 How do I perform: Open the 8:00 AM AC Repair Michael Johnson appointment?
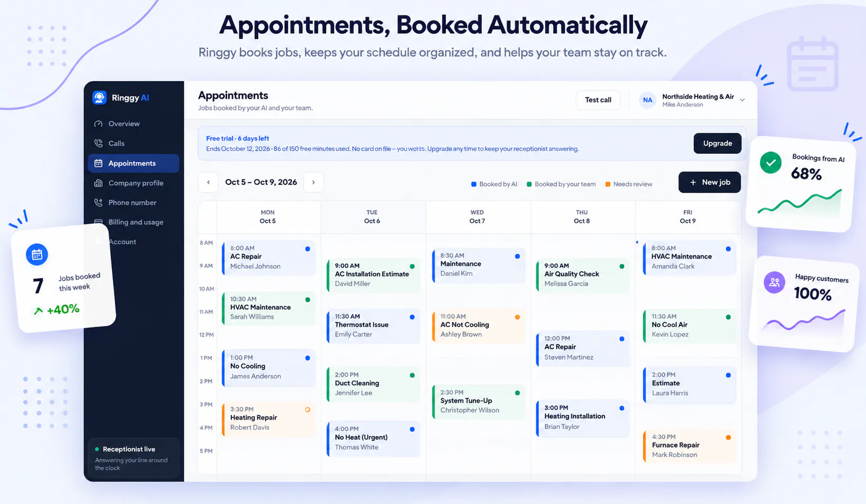click(x=269, y=258)
